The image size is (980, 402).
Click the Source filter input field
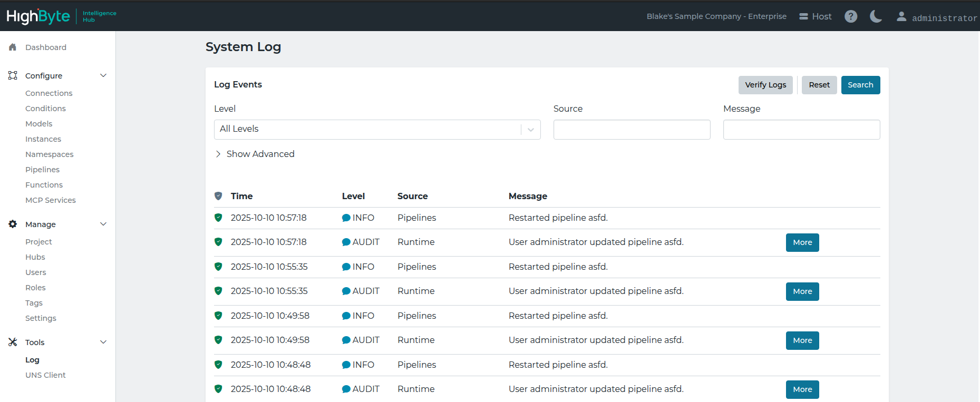[x=632, y=130]
